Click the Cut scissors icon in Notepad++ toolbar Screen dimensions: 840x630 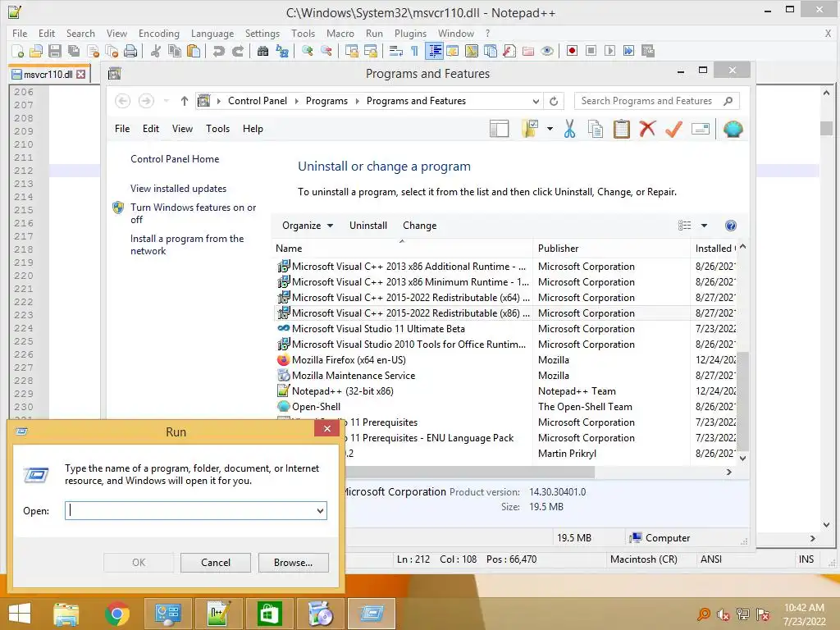tap(155, 51)
